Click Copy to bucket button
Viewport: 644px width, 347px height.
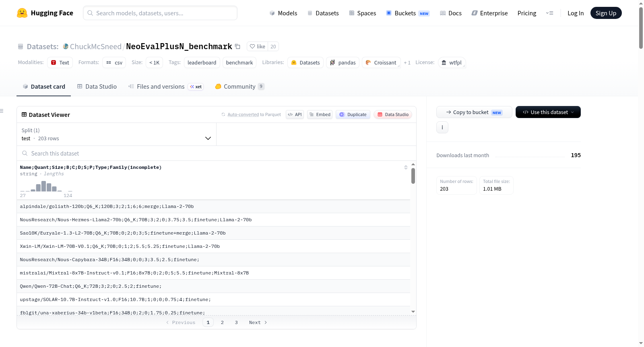pos(474,112)
